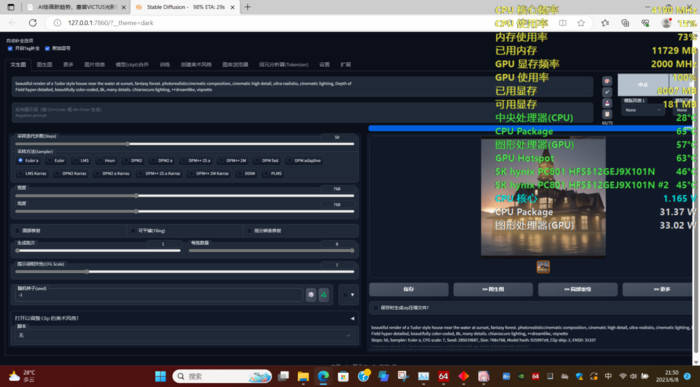Add page to favorites star icon
This screenshot has width=700, height=387.
tap(581, 23)
